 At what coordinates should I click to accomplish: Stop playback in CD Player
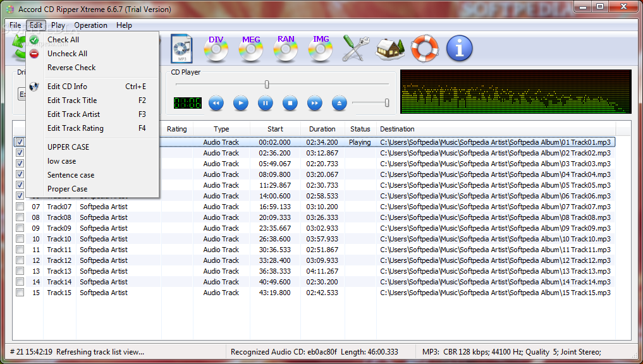[290, 103]
